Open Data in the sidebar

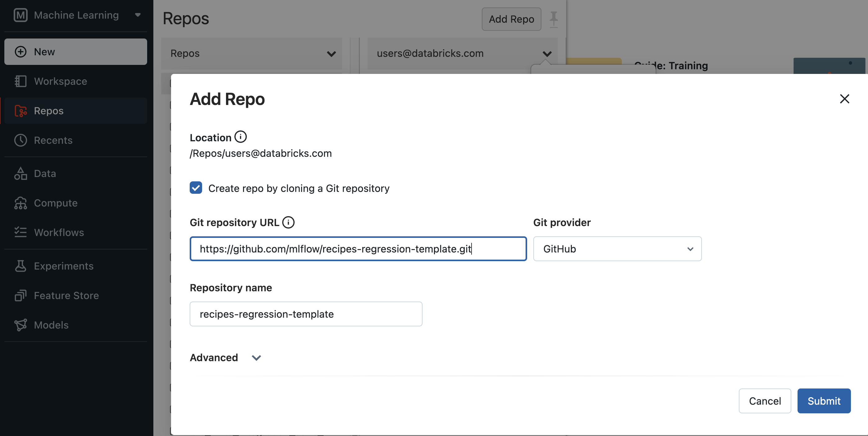click(x=45, y=174)
